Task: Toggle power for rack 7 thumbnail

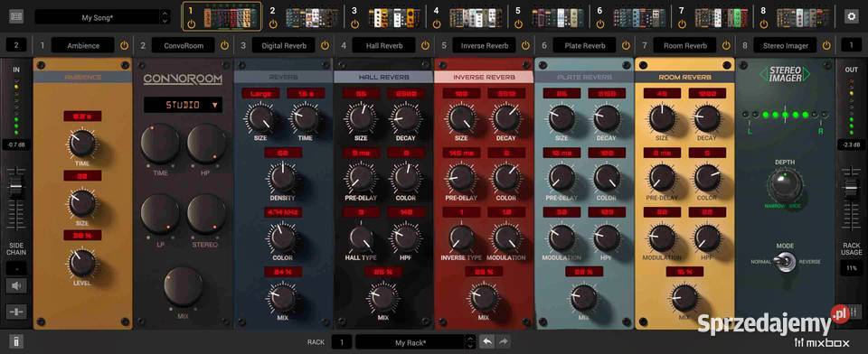Action: tap(682, 23)
